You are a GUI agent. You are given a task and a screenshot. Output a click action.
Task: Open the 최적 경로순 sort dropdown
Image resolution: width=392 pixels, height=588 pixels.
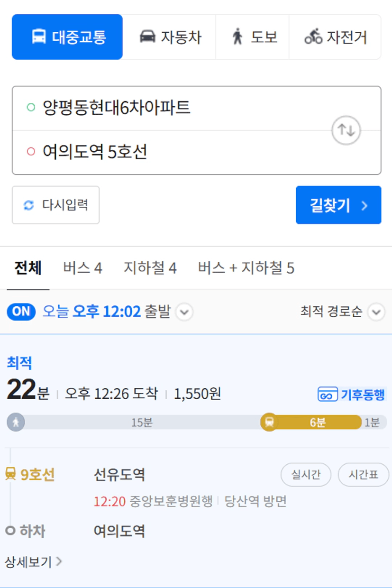[342, 312]
